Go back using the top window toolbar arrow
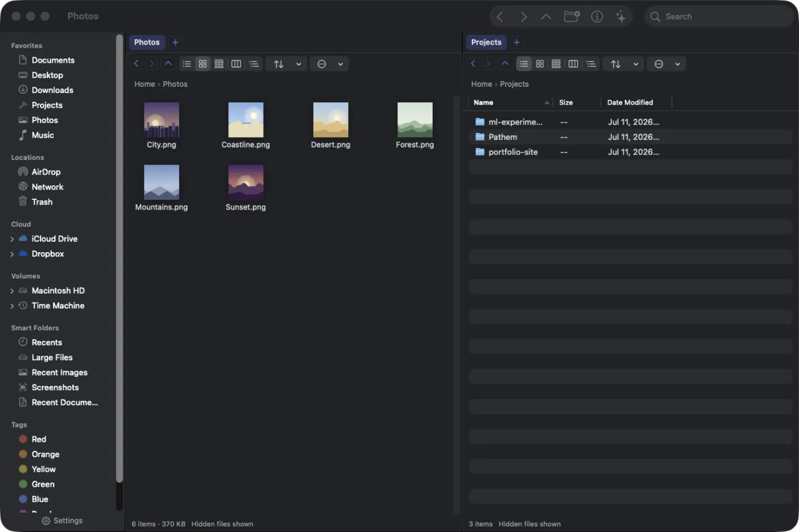 pyautogui.click(x=500, y=17)
